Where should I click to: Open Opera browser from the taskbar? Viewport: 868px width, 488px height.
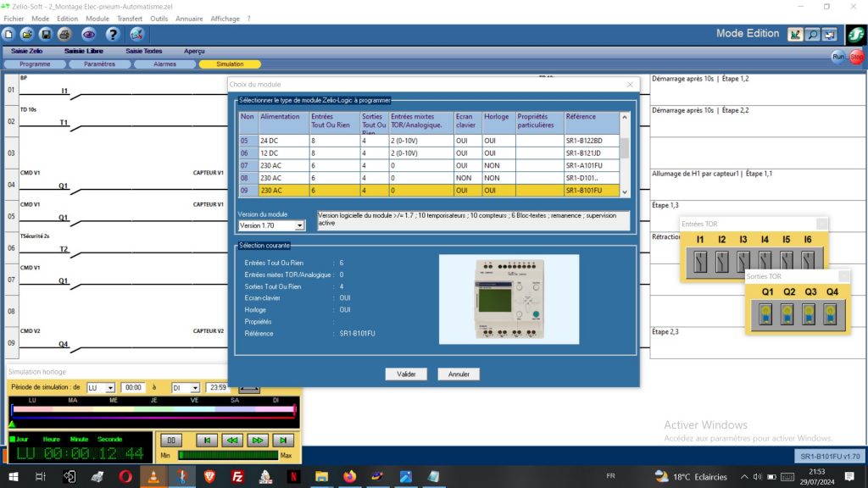click(125, 476)
